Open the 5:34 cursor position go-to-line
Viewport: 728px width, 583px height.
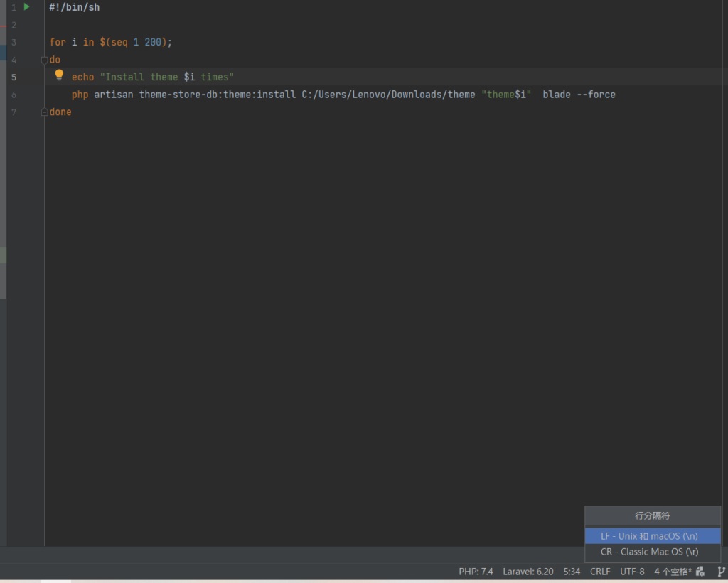(x=572, y=572)
